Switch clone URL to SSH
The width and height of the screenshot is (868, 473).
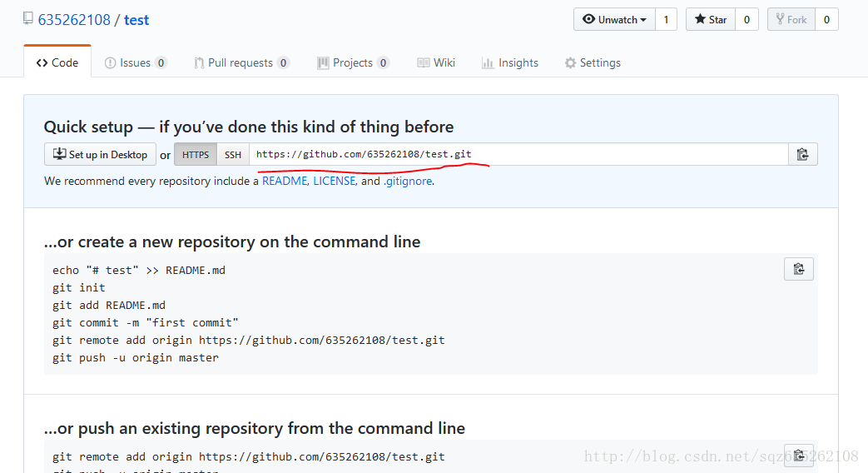point(233,155)
